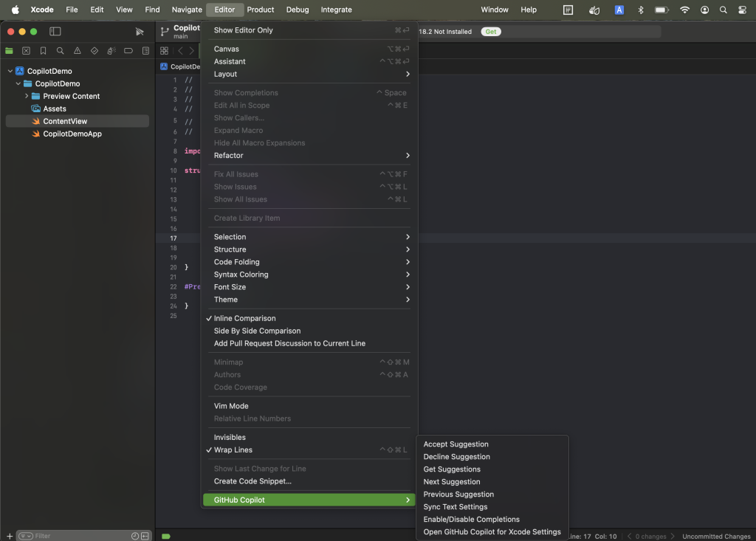
Task: Hide the navigator sidebar panel
Action: 55,32
